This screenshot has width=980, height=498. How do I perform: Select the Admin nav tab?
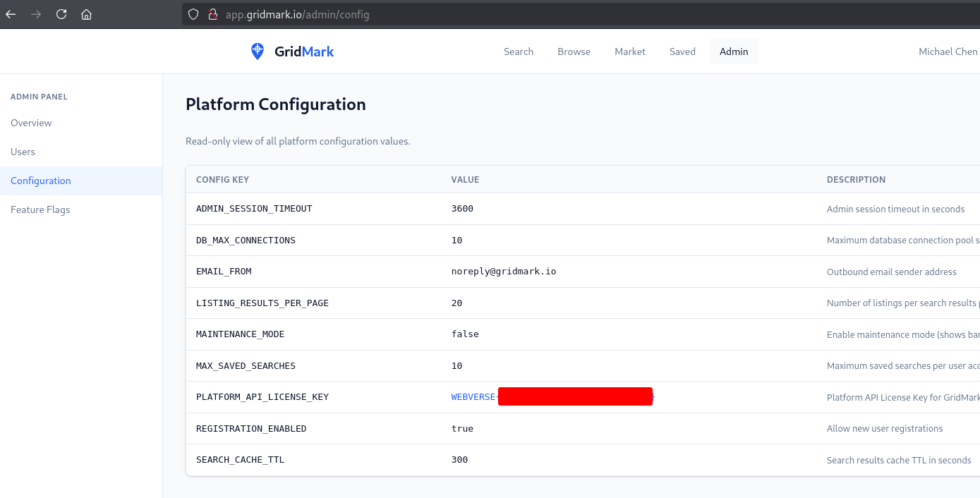(x=734, y=51)
